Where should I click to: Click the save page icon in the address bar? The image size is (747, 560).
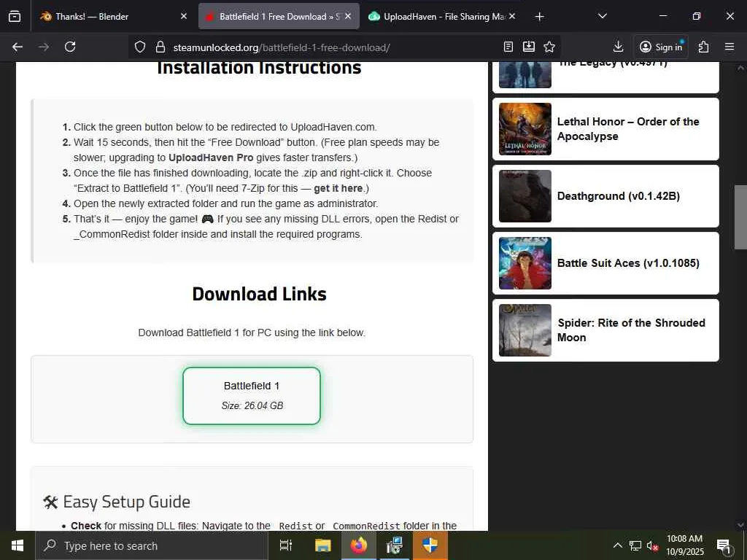pyautogui.click(x=529, y=47)
